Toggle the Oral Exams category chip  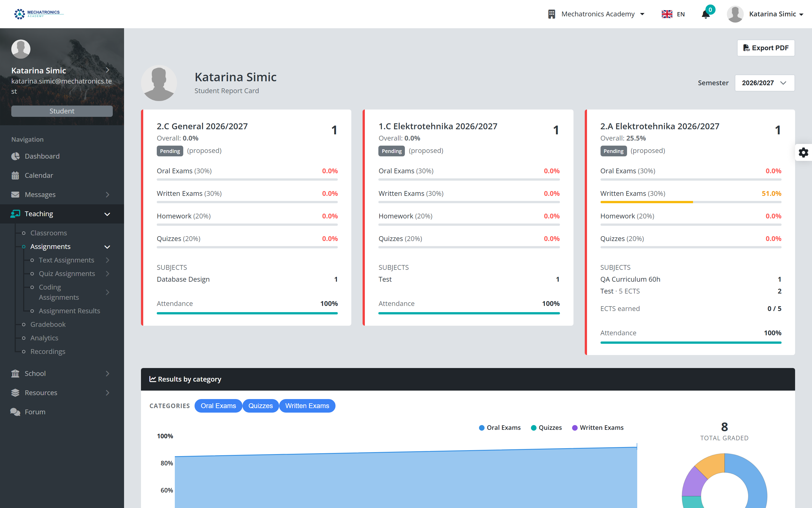tap(218, 406)
